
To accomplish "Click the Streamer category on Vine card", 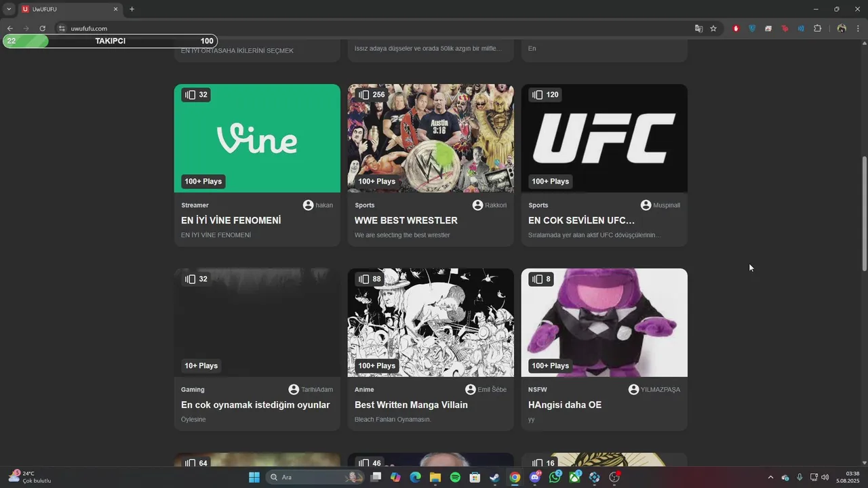I will coord(195,205).
